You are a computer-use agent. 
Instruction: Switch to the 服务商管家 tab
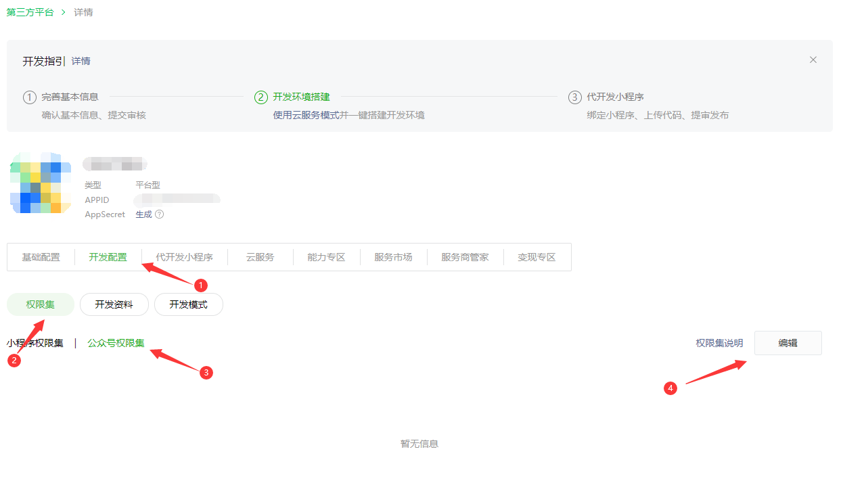click(x=465, y=257)
